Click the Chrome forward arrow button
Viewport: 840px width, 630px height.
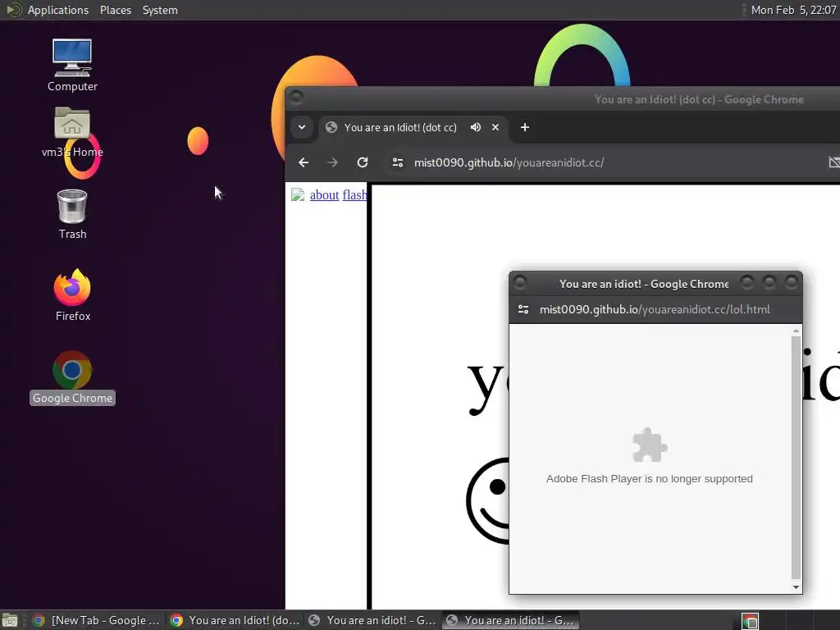[x=333, y=162]
